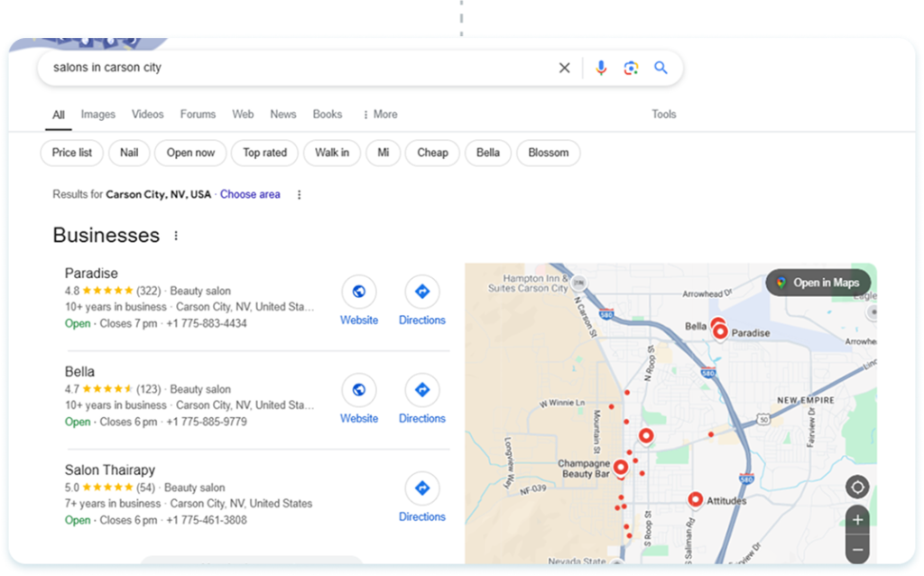Get directions to Salon Thairapy

pyautogui.click(x=421, y=488)
